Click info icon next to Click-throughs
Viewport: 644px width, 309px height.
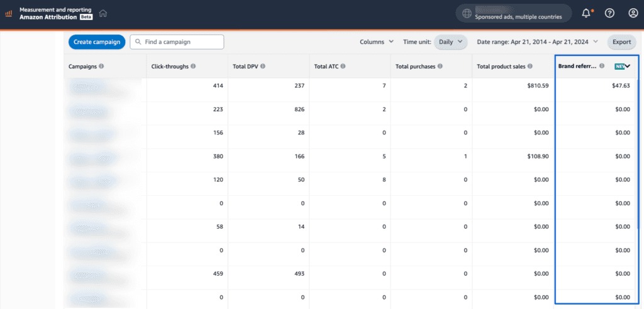(193, 66)
